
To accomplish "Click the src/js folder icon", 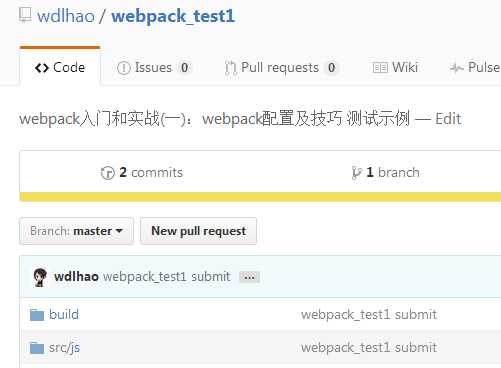I will click(37, 348).
